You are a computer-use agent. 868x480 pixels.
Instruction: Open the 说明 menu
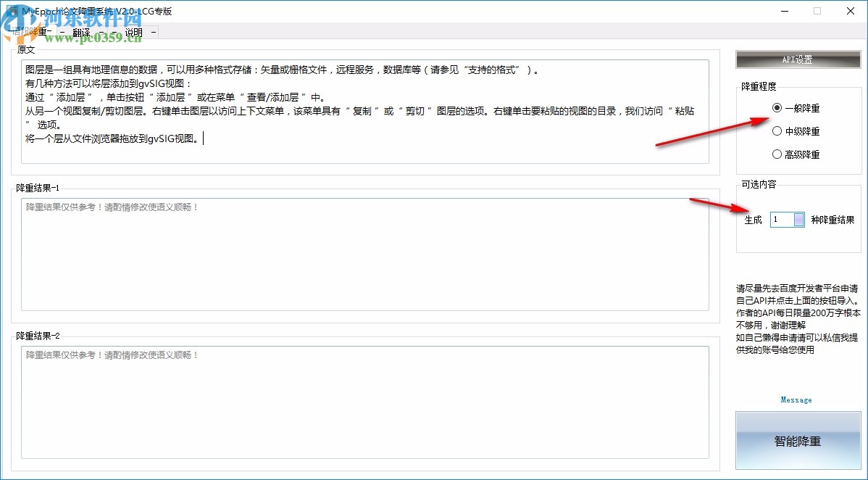tap(133, 32)
